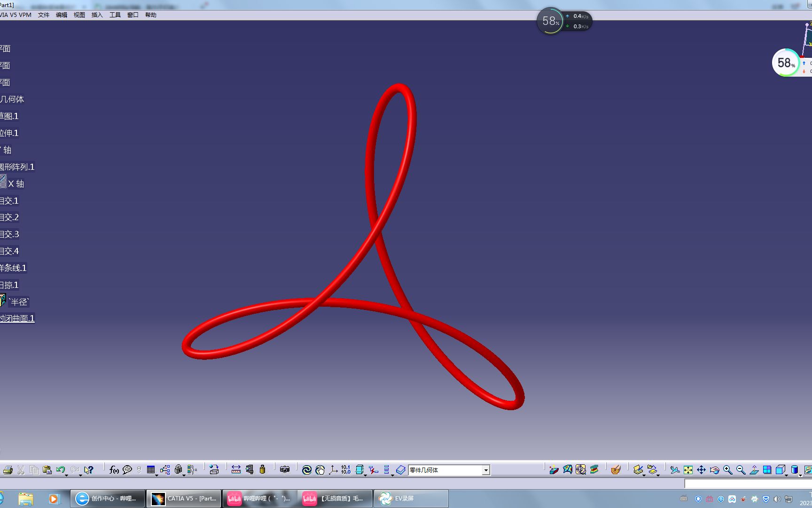Click the blue bounding-box cube toolbar icon
Screen dimensions: 812x508
(x=359, y=469)
